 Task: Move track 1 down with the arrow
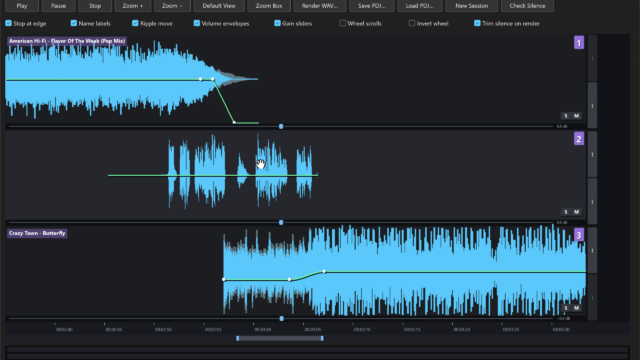pyautogui.click(x=592, y=105)
